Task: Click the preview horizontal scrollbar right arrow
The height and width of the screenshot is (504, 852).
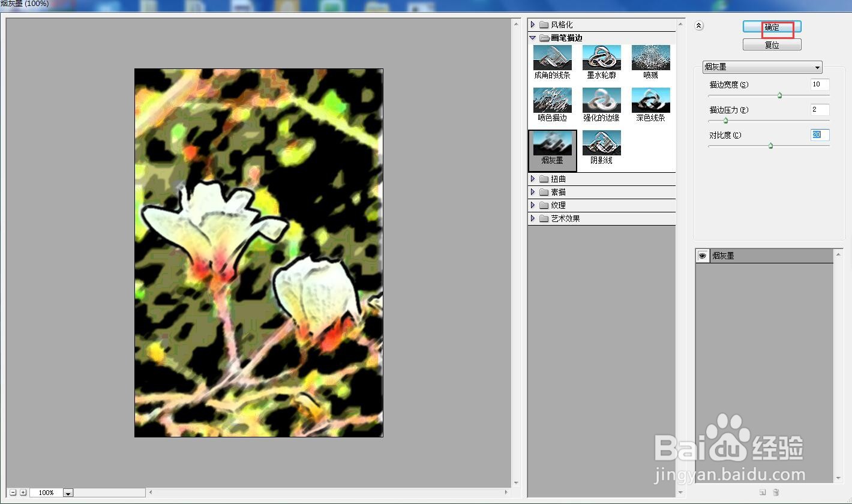Action: click(506, 493)
